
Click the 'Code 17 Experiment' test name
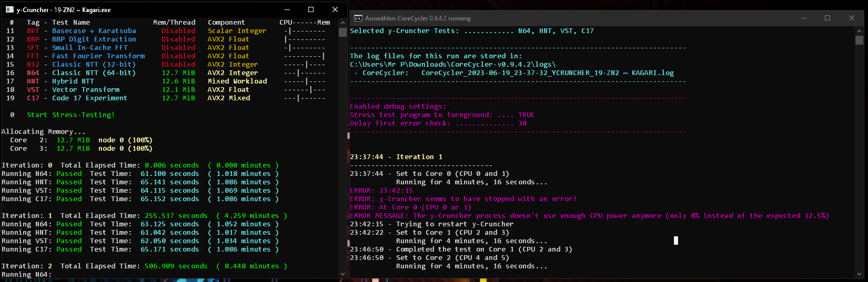point(89,98)
